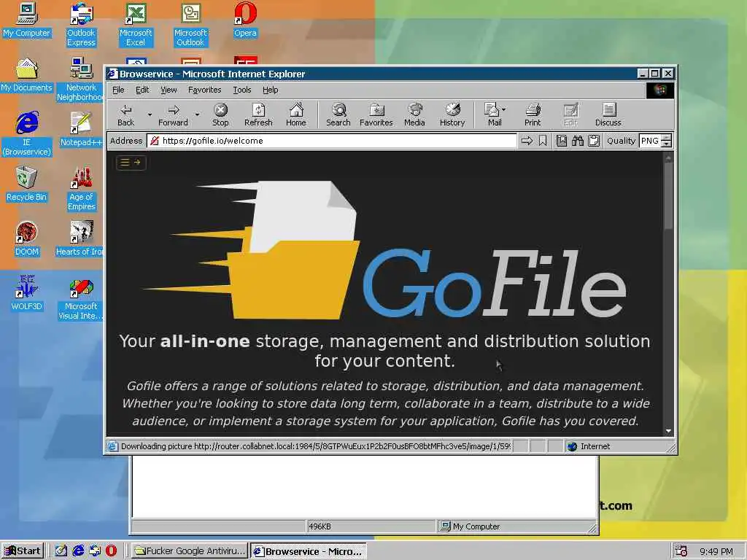This screenshot has width=747, height=560.
Task: Open the Media toolbar button
Action: coord(414,115)
